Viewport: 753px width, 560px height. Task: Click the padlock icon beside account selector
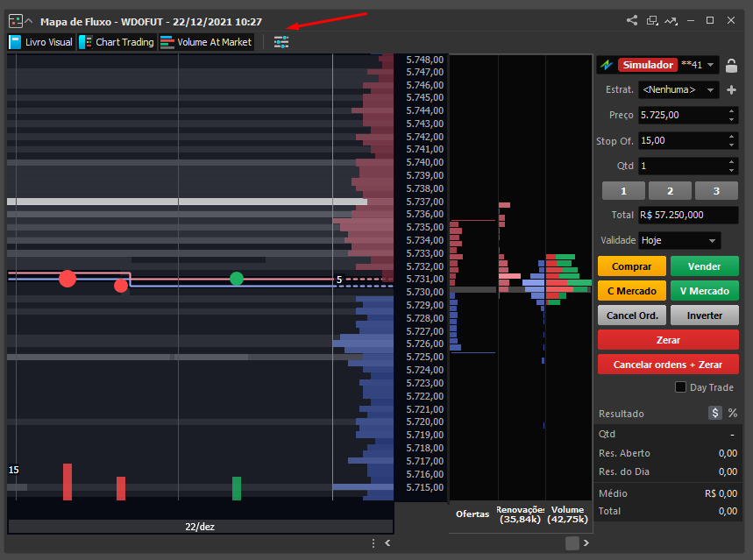coord(732,65)
